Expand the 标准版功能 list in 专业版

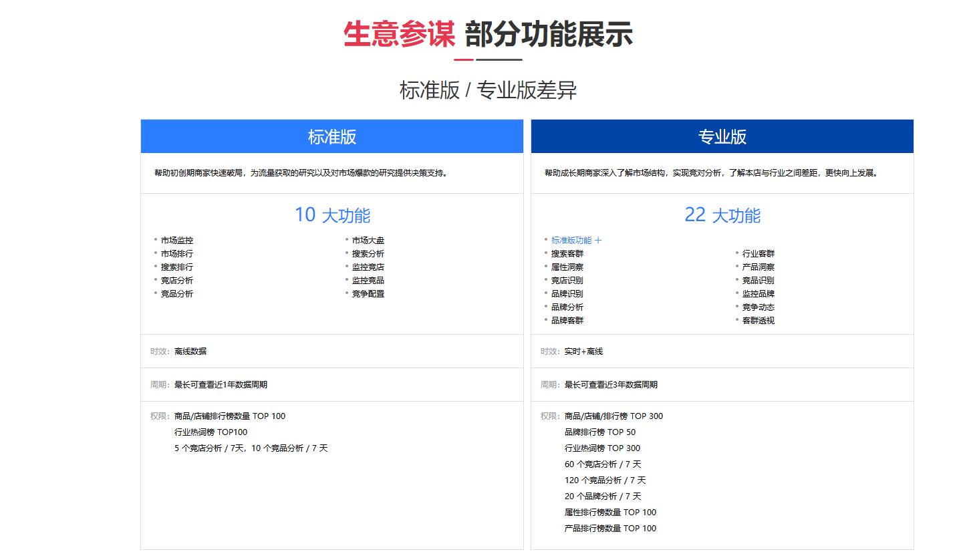pyautogui.click(x=576, y=239)
